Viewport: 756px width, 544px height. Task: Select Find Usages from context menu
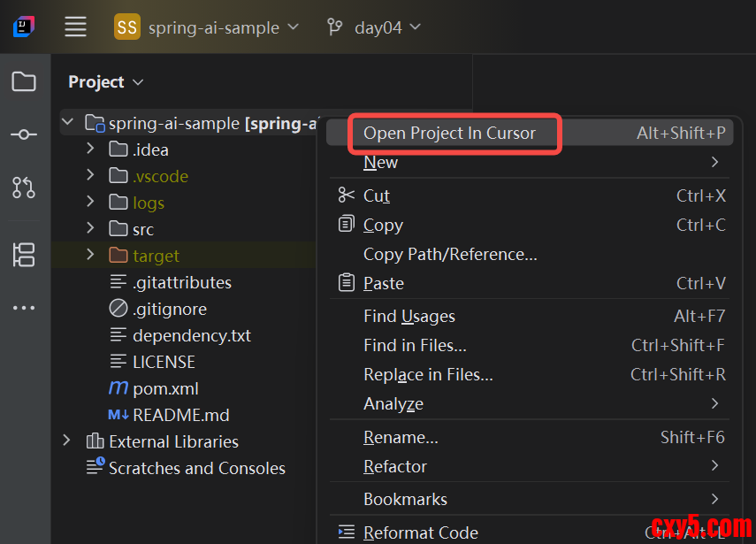409,316
